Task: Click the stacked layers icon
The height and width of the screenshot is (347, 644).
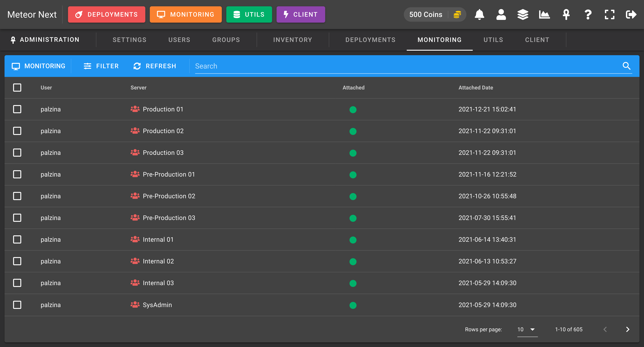Action: pos(523,14)
